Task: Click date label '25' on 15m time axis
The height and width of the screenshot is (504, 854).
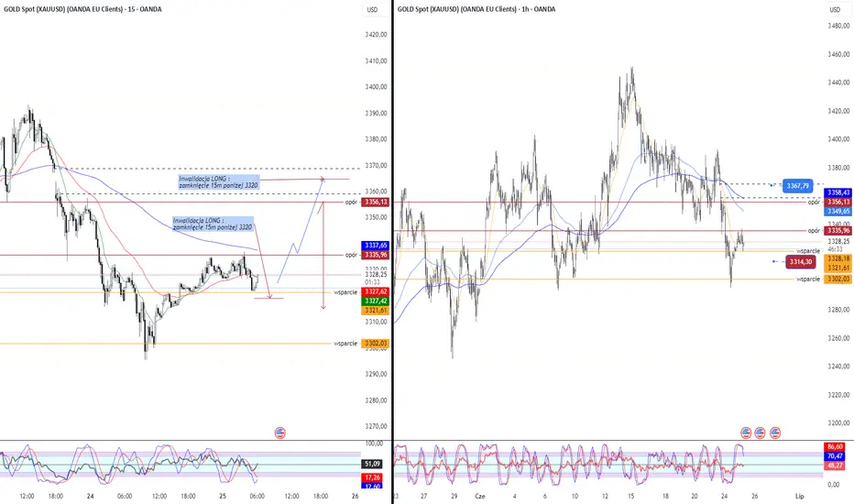Action: point(223,497)
